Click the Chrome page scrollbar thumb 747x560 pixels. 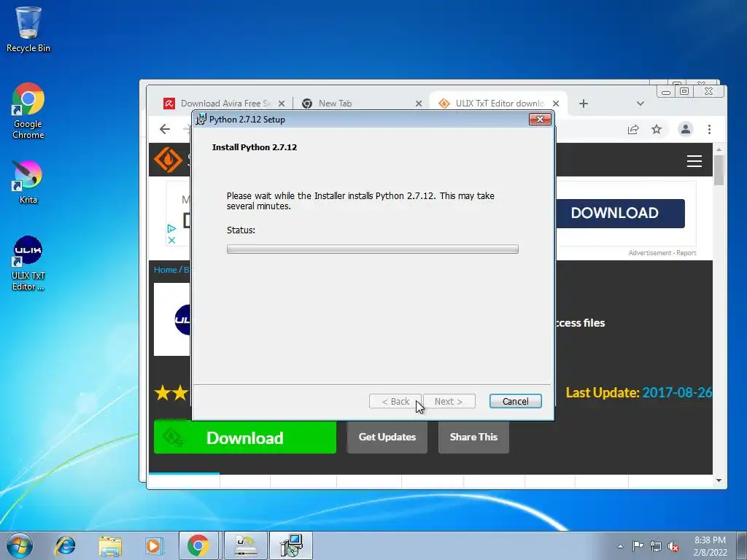point(719,170)
